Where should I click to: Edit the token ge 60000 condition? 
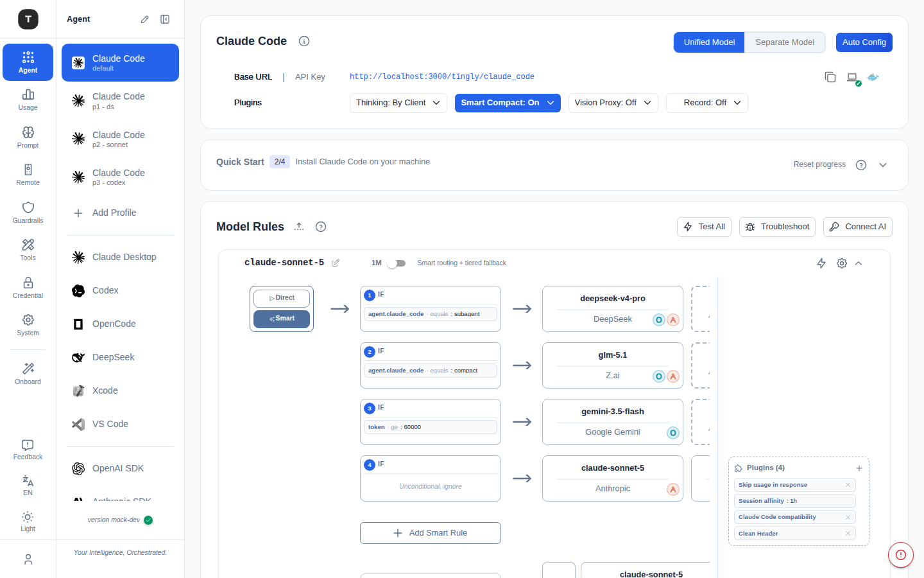(x=431, y=427)
